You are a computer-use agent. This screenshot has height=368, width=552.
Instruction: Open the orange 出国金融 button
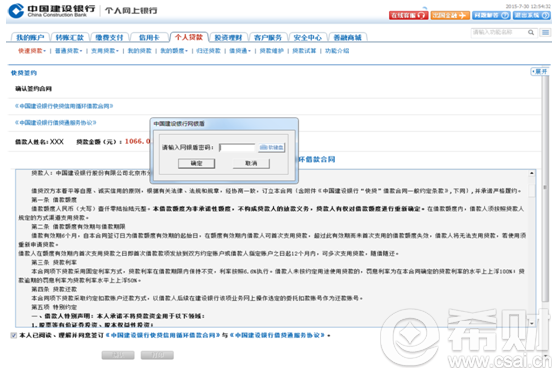[x=450, y=15]
